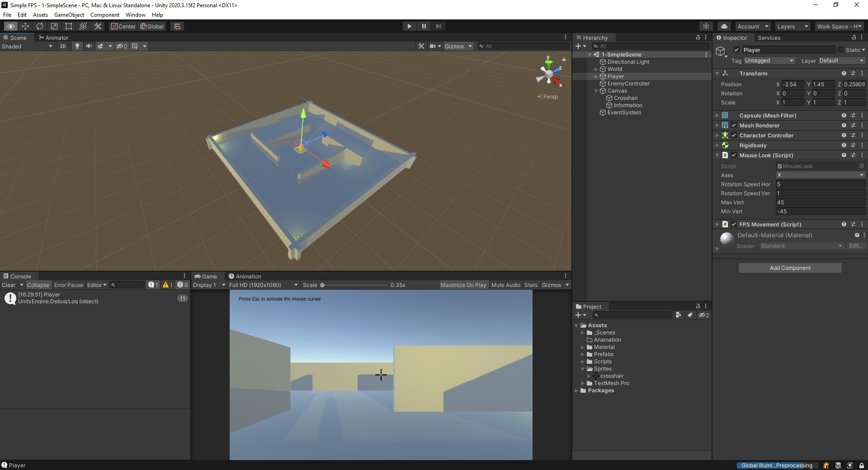This screenshot has width=868, height=470.
Task: Click the Add Component button
Action: [790, 268]
